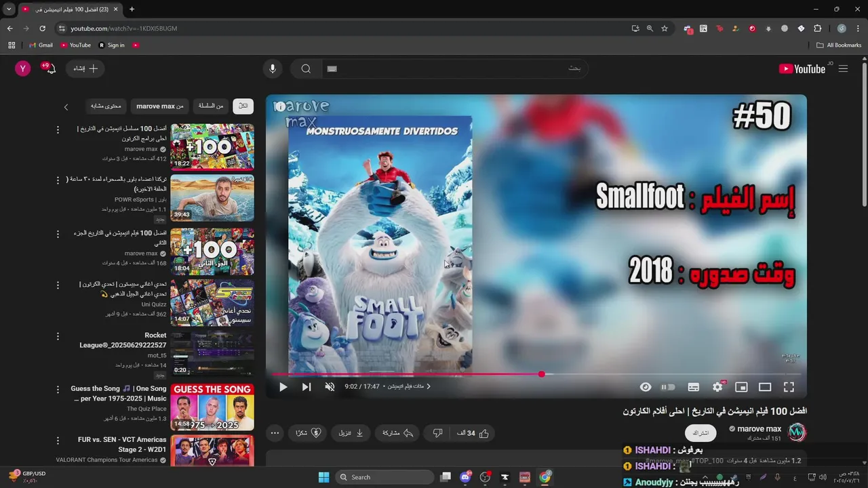Open YouTube bookmark in bookmarks bar
The image size is (868, 488).
point(75,45)
